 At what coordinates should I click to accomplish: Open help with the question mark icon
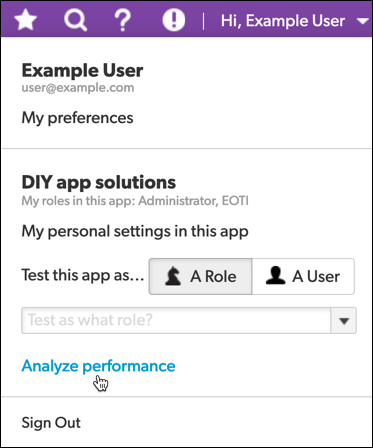click(123, 20)
